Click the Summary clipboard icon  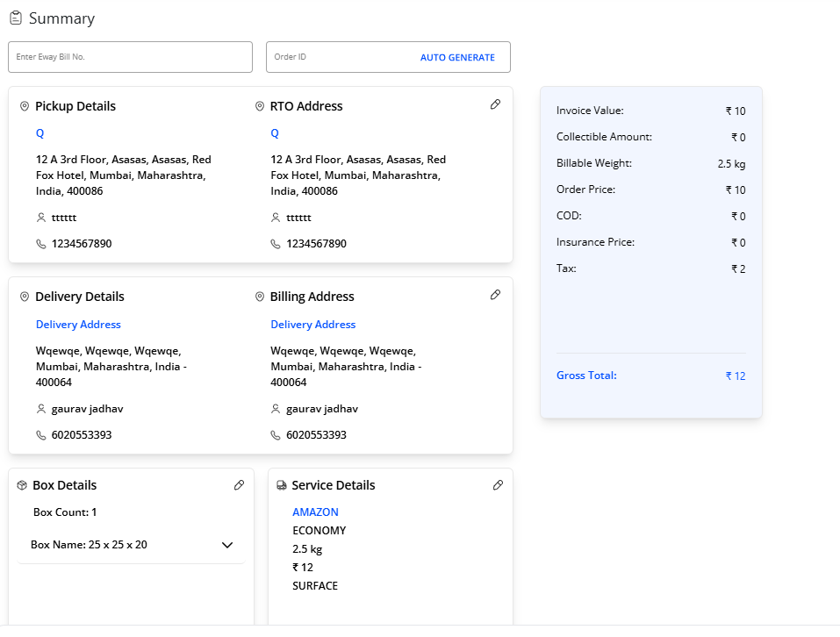point(16,18)
